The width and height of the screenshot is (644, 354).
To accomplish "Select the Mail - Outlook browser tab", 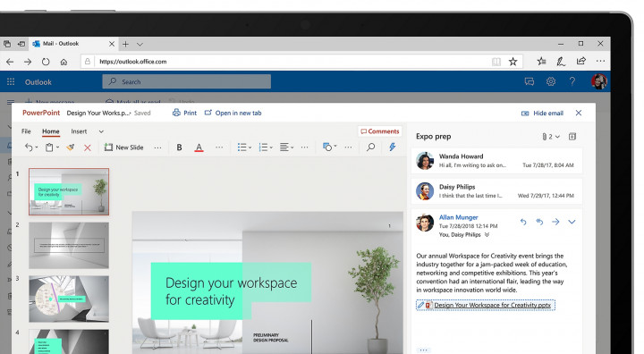I will point(72,44).
